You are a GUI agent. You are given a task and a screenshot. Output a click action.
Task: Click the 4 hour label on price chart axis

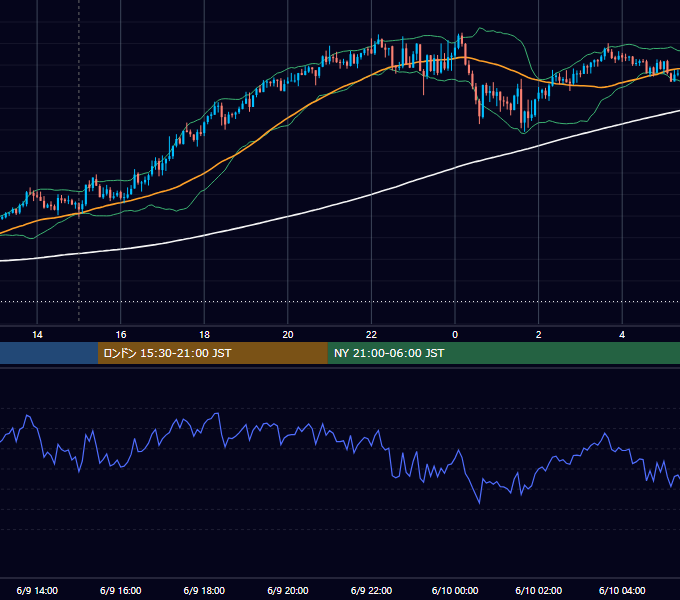(x=622, y=335)
